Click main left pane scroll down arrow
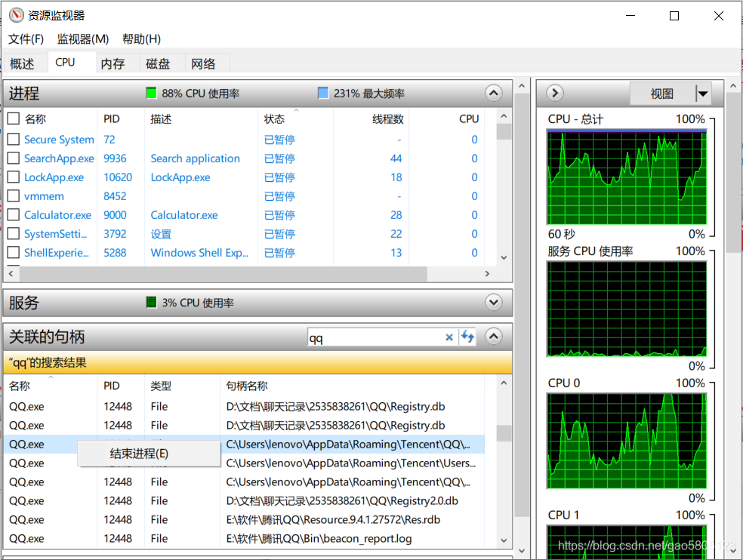The height and width of the screenshot is (560, 743). [x=521, y=550]
